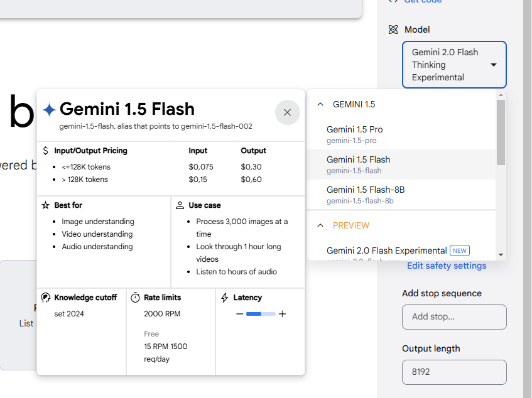The height and width of the screenshot is (398, 532).
Task: Click the dropdown arrow in the Model box
Action: pos(494,65)
